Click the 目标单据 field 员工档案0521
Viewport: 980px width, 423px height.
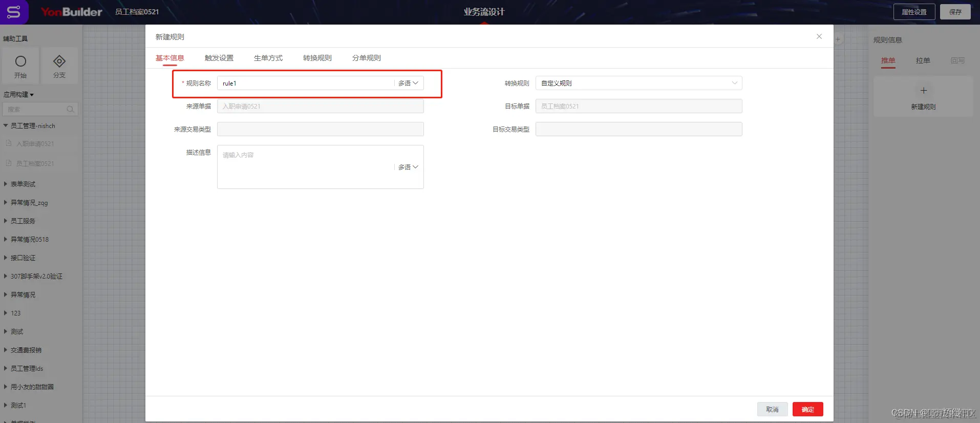pos(638,106)
